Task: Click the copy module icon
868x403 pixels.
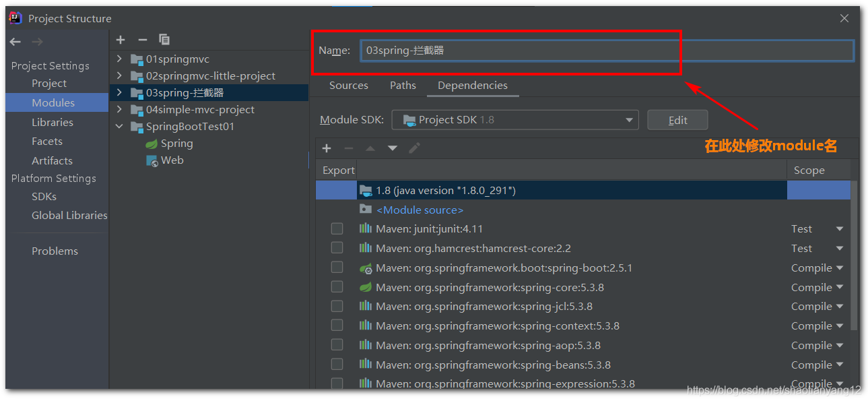Action: coord(164,39)
